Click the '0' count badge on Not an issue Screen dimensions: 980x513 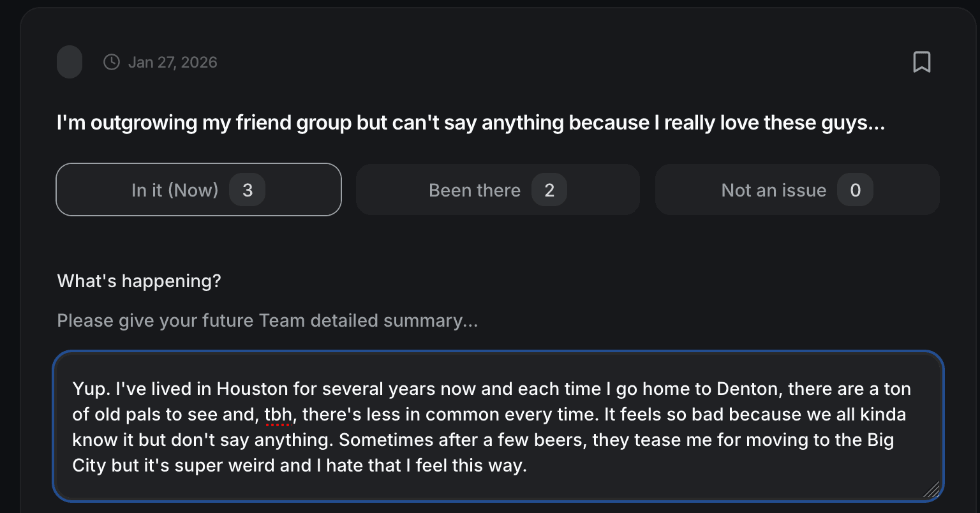click(855, 190)
